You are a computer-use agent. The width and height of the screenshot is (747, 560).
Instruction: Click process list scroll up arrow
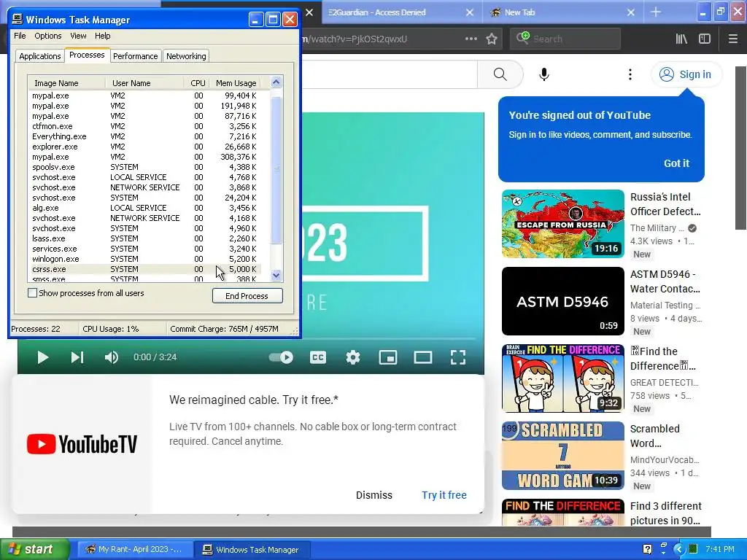coord(276,82)
